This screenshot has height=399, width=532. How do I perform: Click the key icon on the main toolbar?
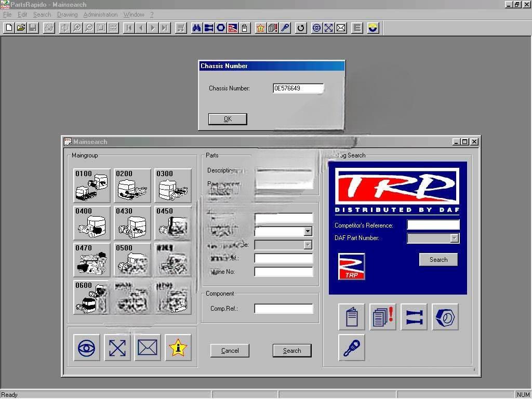coord(284,28)
